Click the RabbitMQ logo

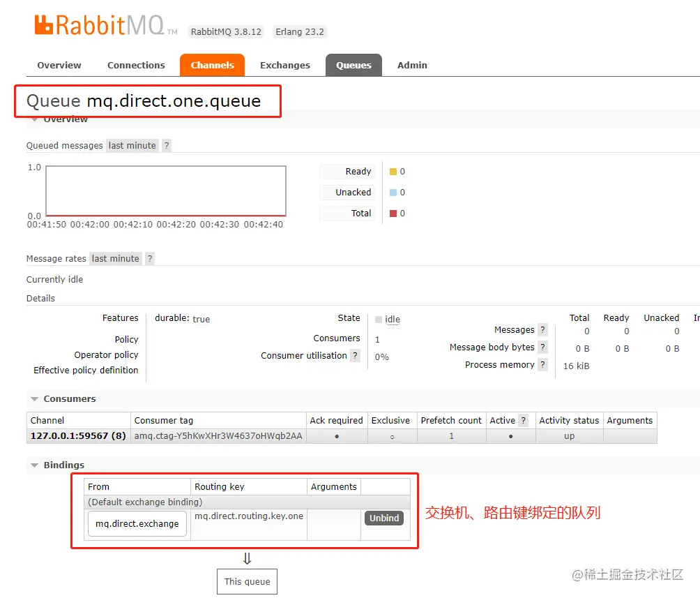click(x=105, y=25)
